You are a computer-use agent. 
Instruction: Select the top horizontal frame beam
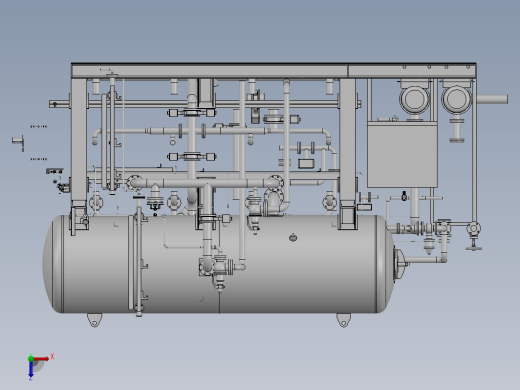(274, 71)
